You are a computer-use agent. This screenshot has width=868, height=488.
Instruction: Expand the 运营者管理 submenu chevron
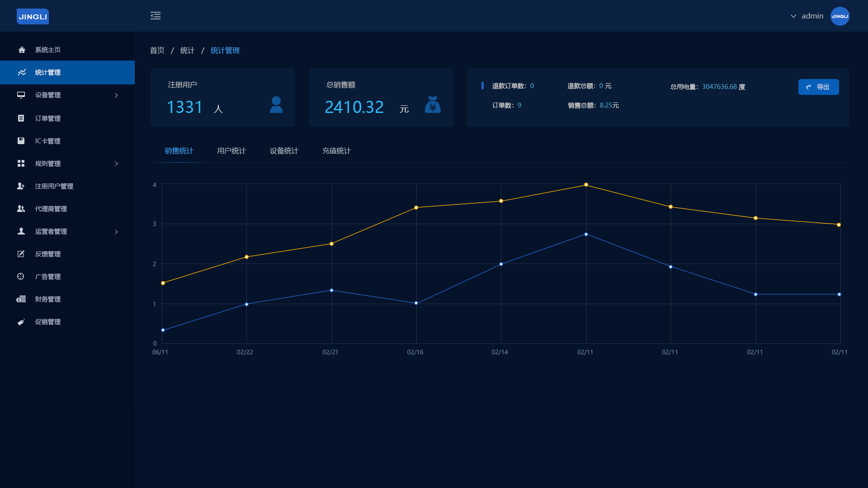point(116,232)
